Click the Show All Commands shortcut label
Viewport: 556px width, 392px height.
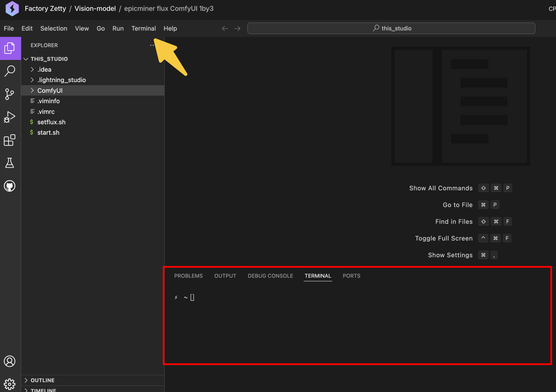pyautogui.click(x=441, y=188)
